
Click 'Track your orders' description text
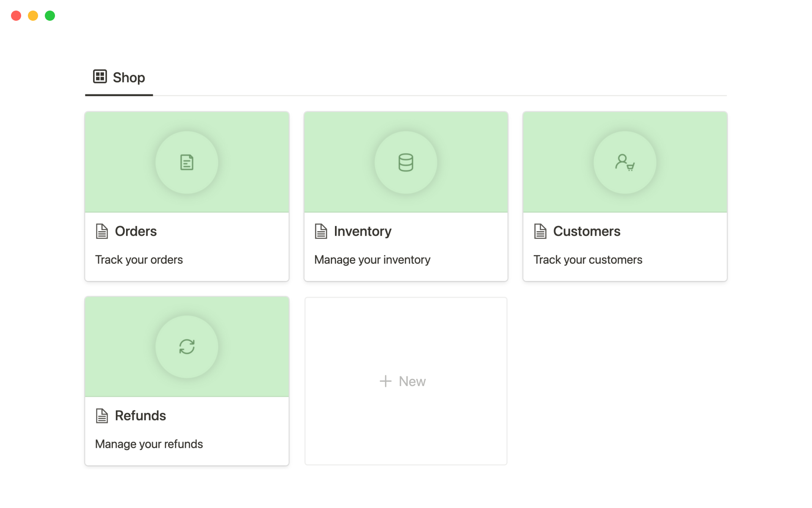[x=139, y=260]
